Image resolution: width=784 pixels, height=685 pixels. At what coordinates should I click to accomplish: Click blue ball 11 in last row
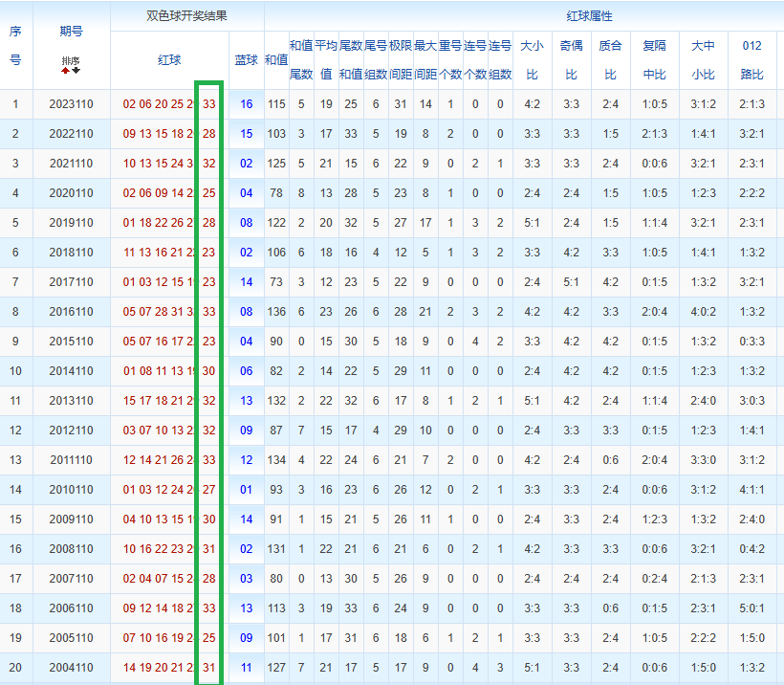click(x=246, y=668)
